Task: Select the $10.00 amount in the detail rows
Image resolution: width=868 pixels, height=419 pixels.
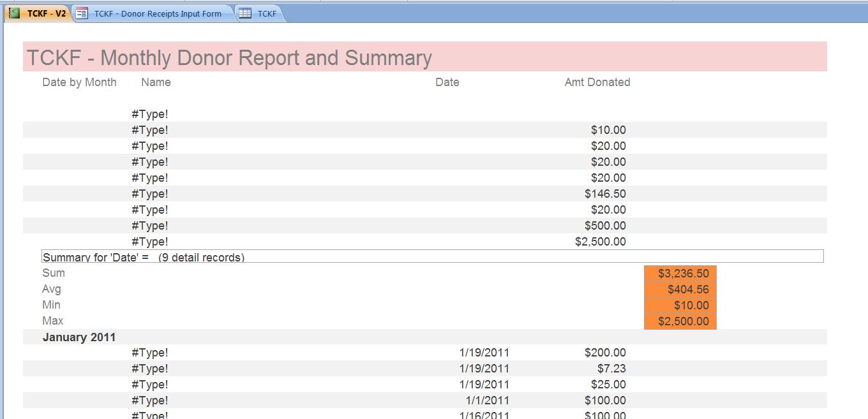Action: coord(608,130)
